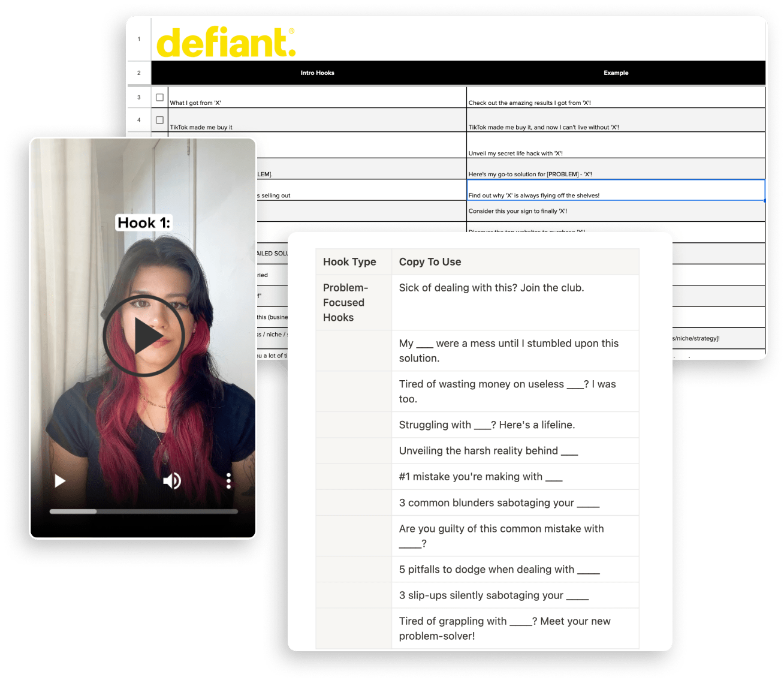This screenshot has height=680, width=784.
Task: Click the row 'Tired of wasting money on useless…'
Action: point(515,392)
